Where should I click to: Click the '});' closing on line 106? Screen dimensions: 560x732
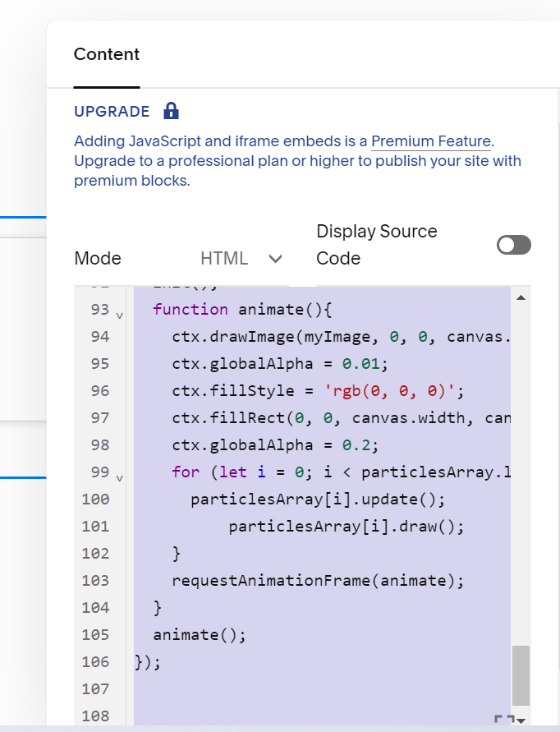tap(148, 661)
